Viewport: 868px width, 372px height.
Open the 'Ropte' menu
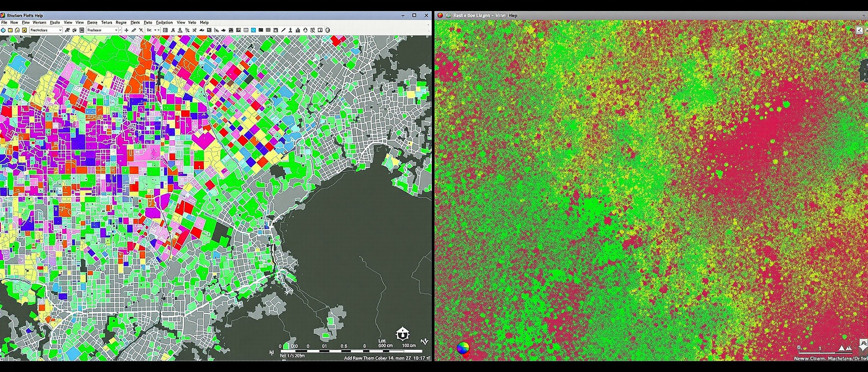[x=121, y=23]
